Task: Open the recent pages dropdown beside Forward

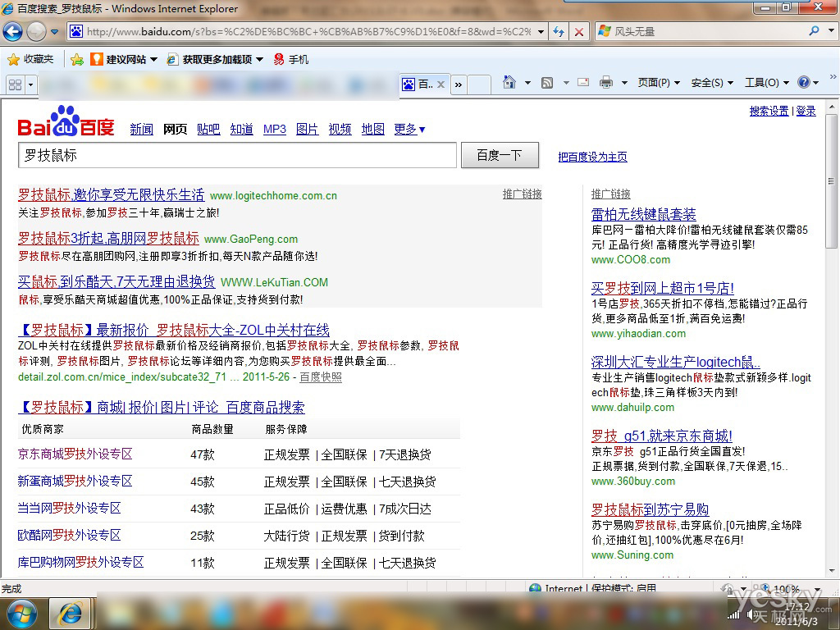Action: click(x=54, y=32)
